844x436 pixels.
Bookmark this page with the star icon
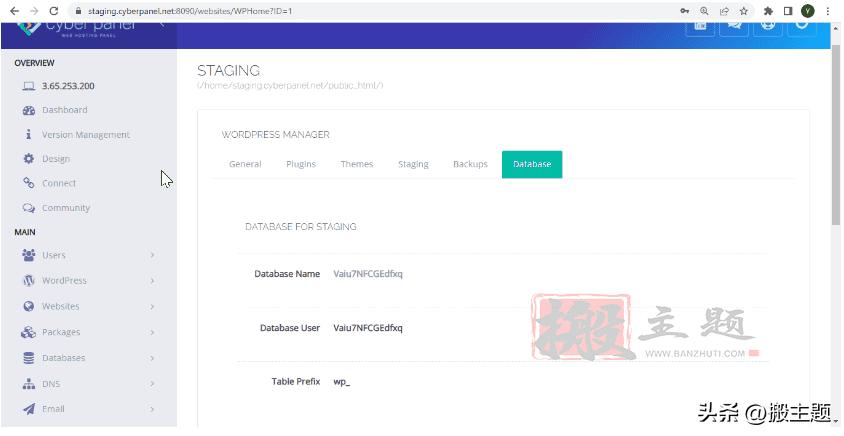tap(744, 11)
